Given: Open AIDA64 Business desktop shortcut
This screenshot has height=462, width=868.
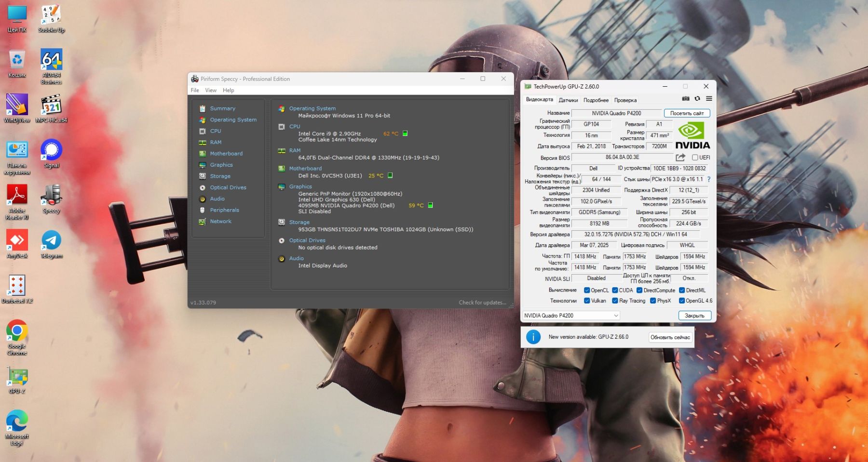Looking at the screenshot, I should [52, 66].
